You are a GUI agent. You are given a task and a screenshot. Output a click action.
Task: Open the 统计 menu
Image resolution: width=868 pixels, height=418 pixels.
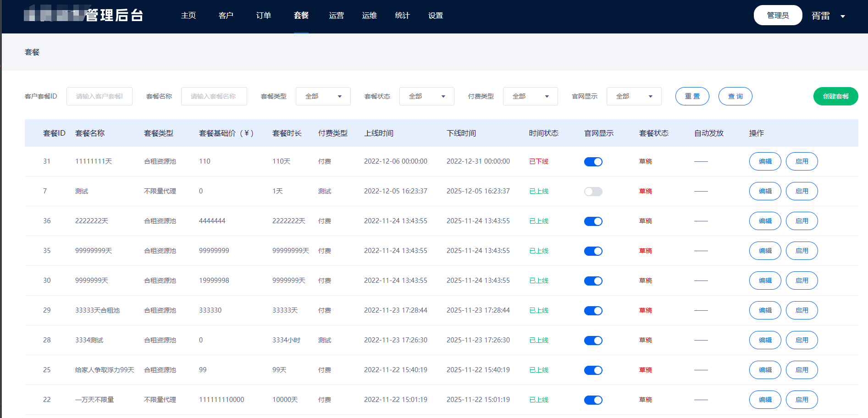403,16
